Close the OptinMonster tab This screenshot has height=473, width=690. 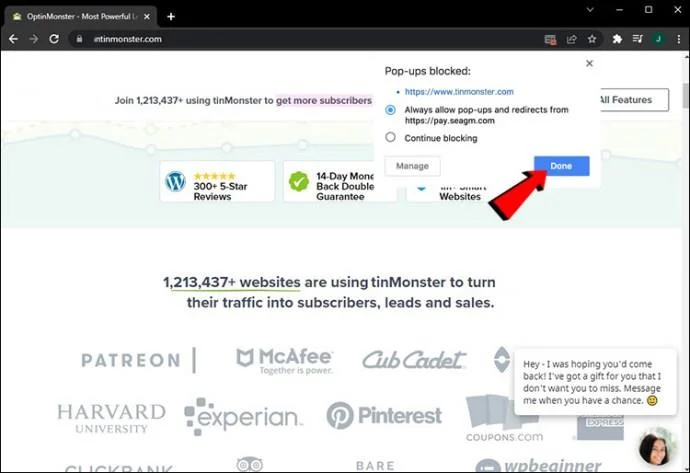(x=147, y=17)
